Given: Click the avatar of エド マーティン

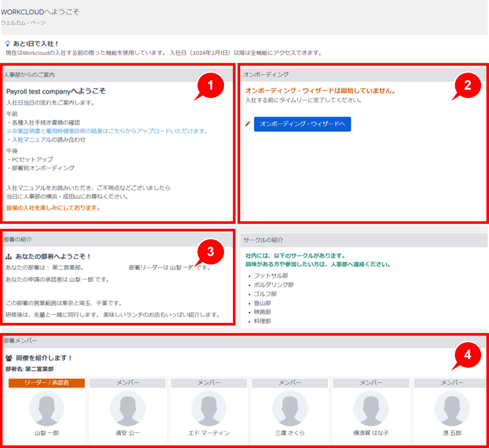Looking at the screenshot, I should coord(209,408).
